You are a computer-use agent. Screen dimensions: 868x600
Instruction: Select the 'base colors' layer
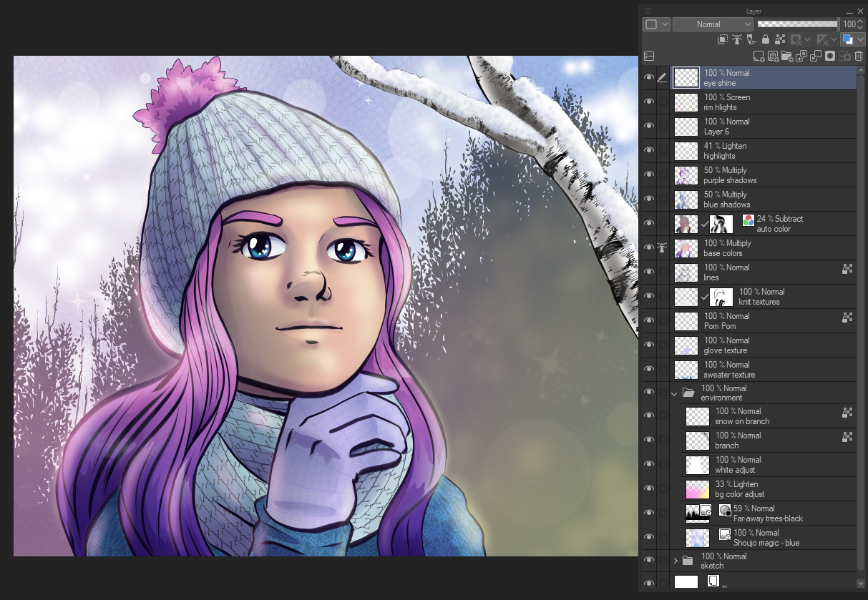coord(773,248)
